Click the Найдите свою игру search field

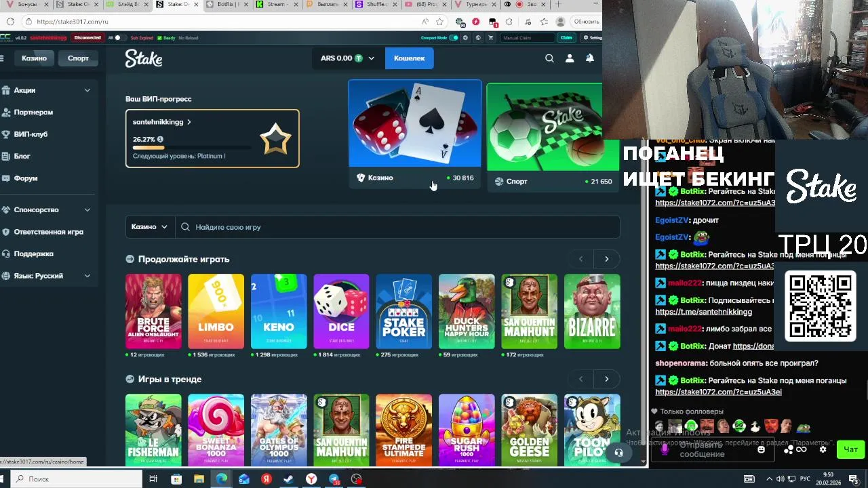tap(397, 227)
